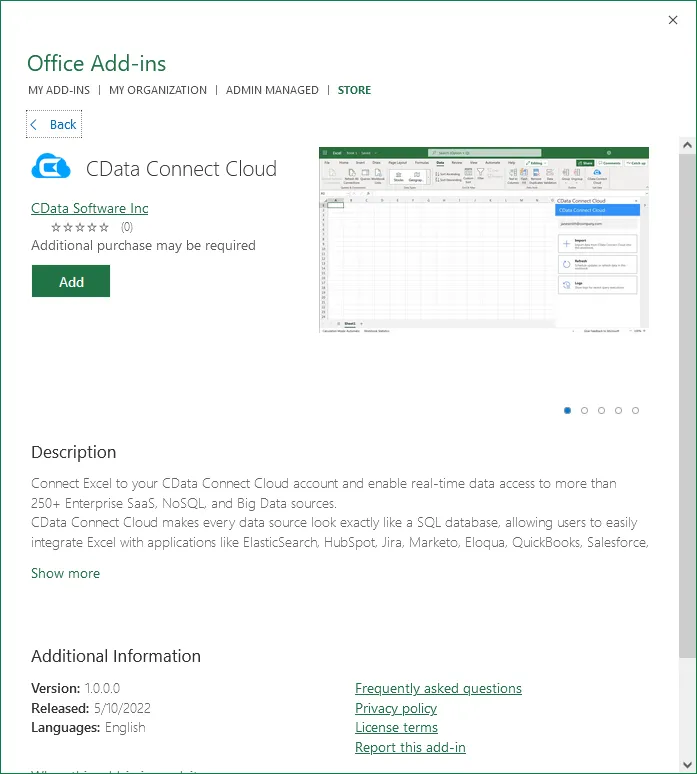This screenshot has height=774, width=697.
Task: Select the second carousel dot
Action: (x=585, y=410)
